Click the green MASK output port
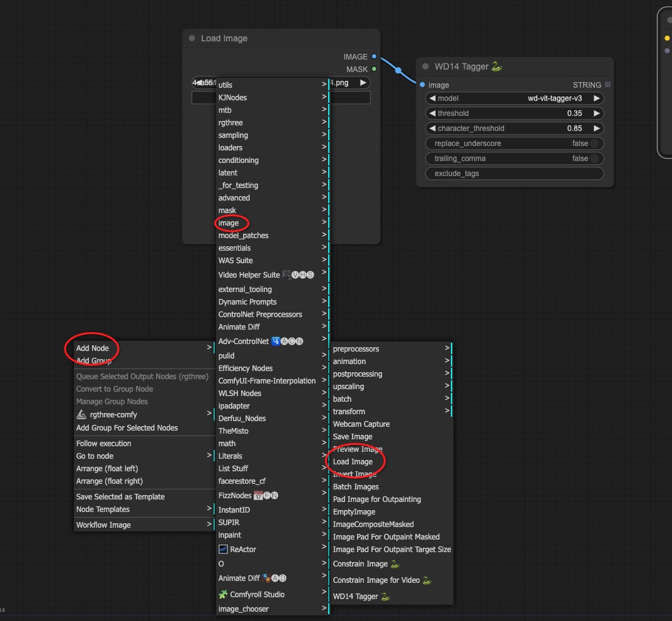 click(374, 70)
